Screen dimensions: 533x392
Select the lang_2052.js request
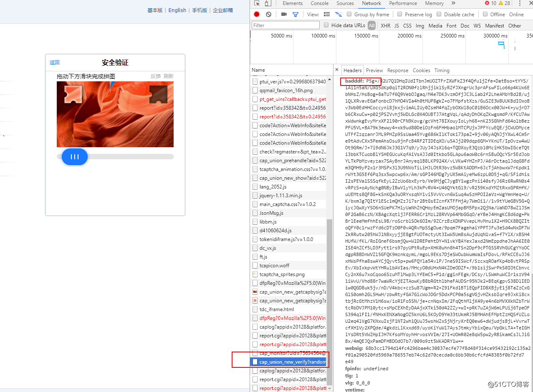tap(288, 187)
